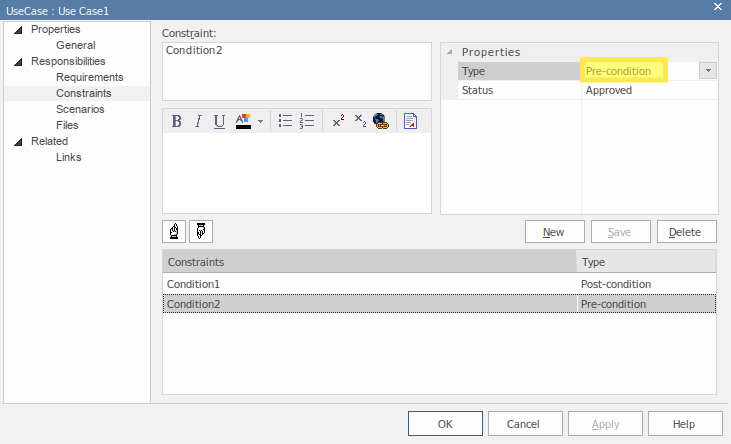The image size is (731, 444).
Task: Apply underline formatting
Action: pyautogui.click(x=219, y=121)
